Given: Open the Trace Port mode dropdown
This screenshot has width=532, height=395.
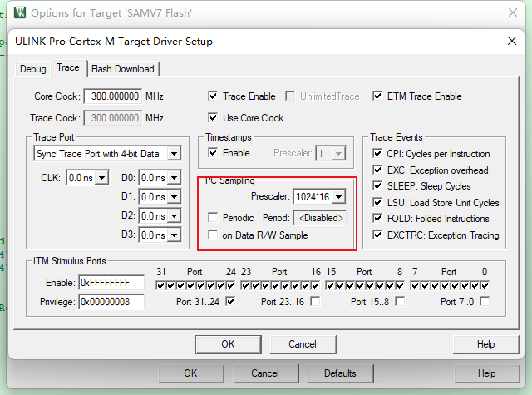Looking at the screenshot, I should point(173,154).
